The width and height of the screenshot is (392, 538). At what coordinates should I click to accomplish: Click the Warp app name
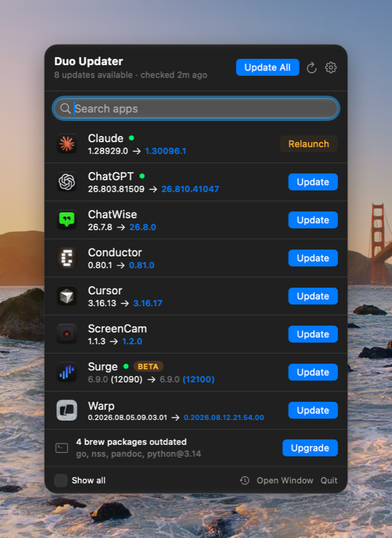pyautogui.click(x=101, y=406)
